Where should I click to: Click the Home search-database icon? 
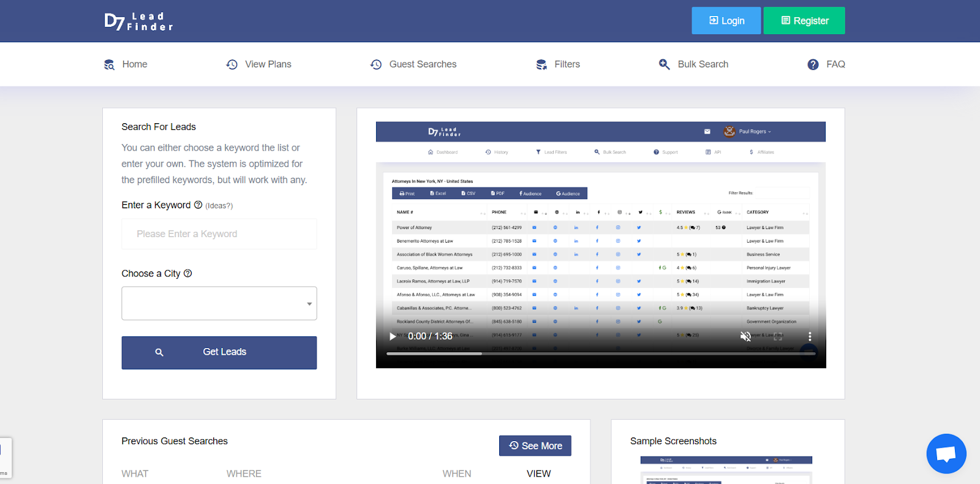(x=109, y=64)
